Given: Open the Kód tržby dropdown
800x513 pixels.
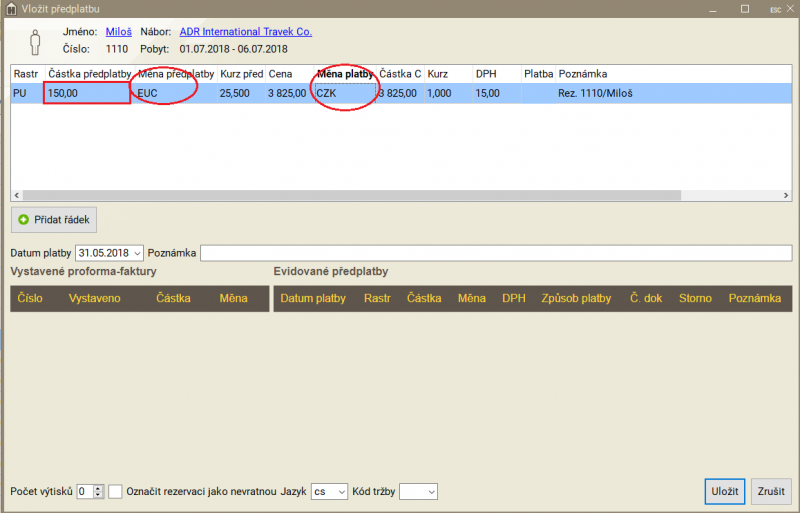Looking at the screenshot, I should [x=430, y=492].
